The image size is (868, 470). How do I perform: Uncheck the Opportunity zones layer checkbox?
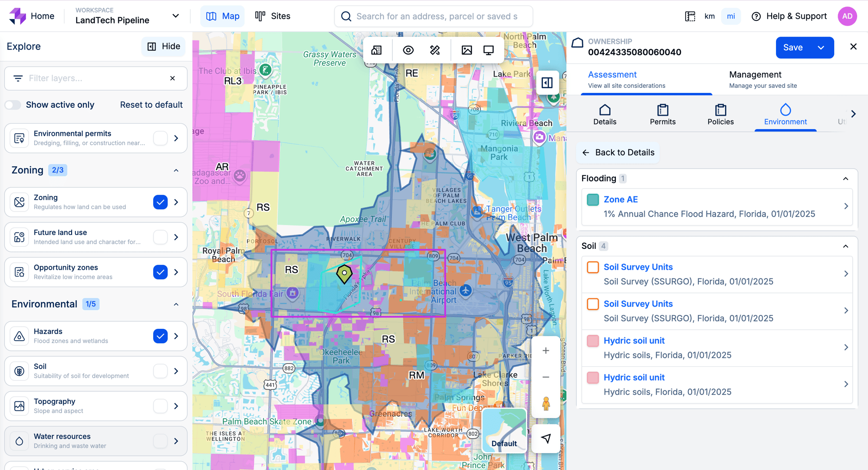(x=160, y=272)
